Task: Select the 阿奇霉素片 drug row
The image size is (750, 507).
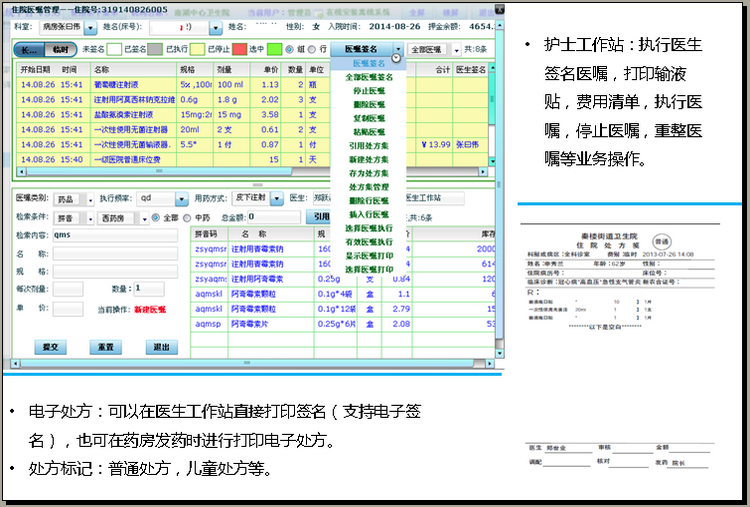Action: point(343,324)
